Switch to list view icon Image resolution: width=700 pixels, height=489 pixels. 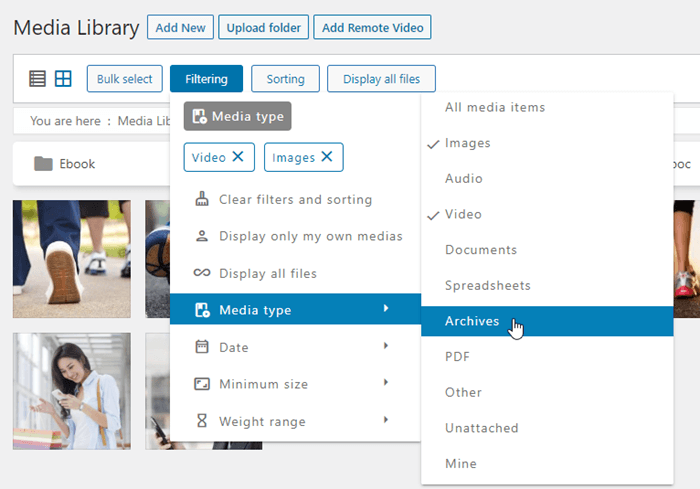click(37, 79)
